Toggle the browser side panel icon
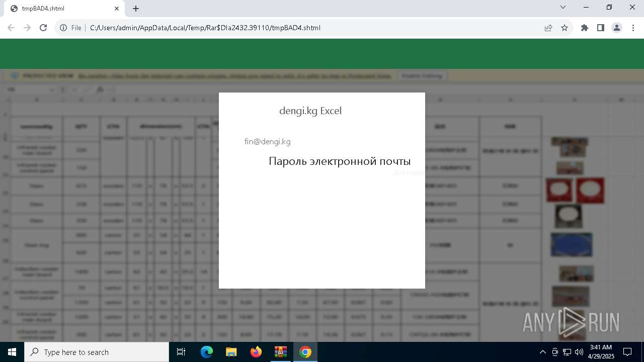 tap(601, 28)
